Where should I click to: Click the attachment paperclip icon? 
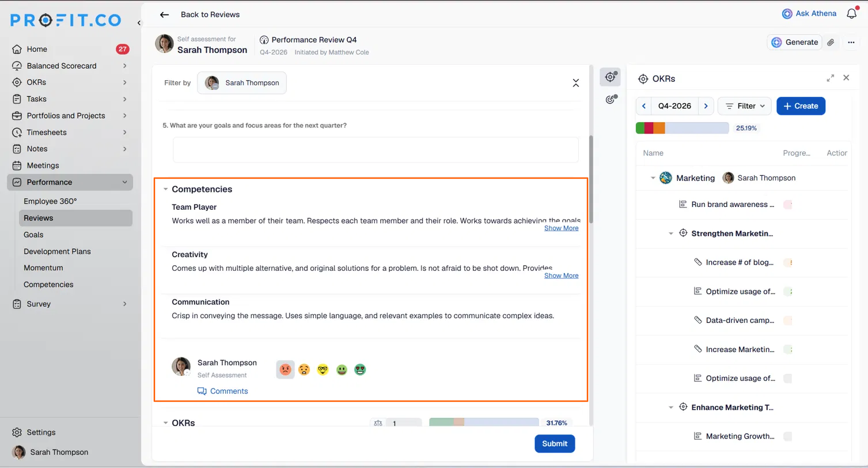point(831,42)
